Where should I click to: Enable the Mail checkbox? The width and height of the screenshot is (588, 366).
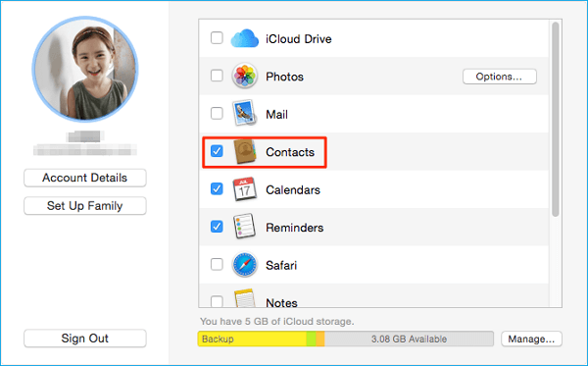pos(217,113)
